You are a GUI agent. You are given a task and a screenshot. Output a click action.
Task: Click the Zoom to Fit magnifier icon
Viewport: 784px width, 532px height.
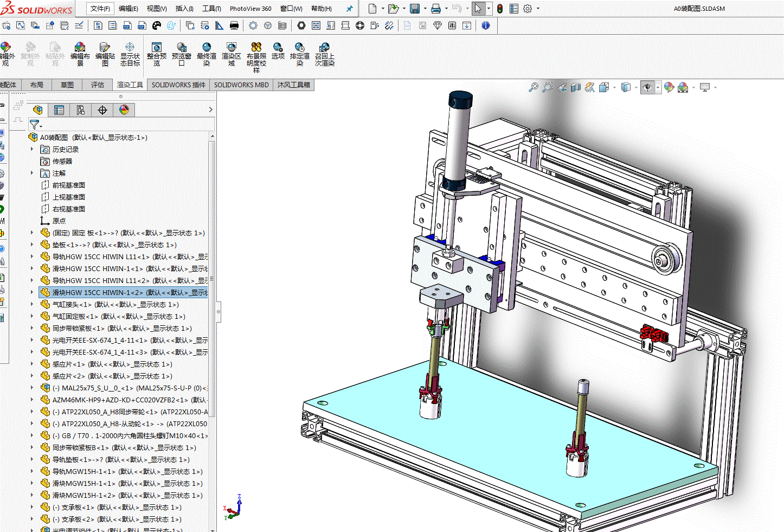[534, 87]
